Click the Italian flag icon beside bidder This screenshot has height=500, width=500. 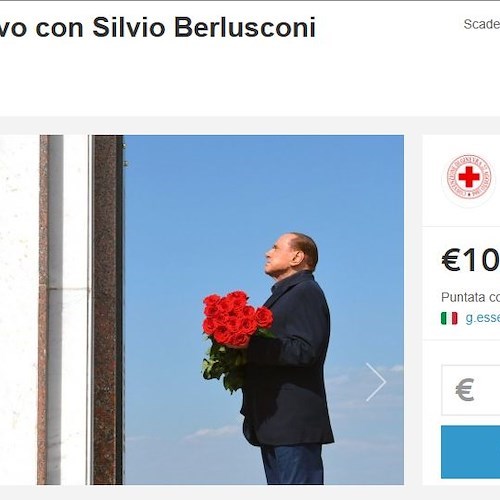point(449,318)
